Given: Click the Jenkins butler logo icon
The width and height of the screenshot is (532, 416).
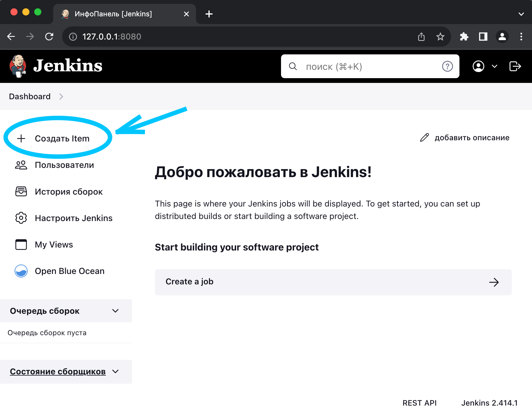Looking at the screenshot, I should 18,66.
